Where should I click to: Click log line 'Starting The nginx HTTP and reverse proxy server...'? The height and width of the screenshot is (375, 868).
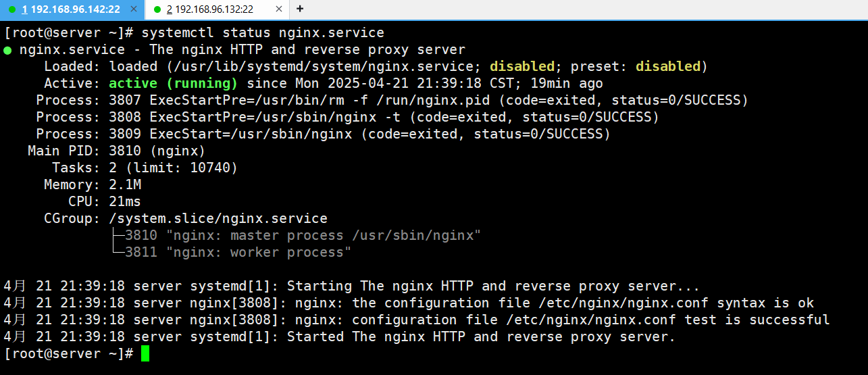pos(352,286)
